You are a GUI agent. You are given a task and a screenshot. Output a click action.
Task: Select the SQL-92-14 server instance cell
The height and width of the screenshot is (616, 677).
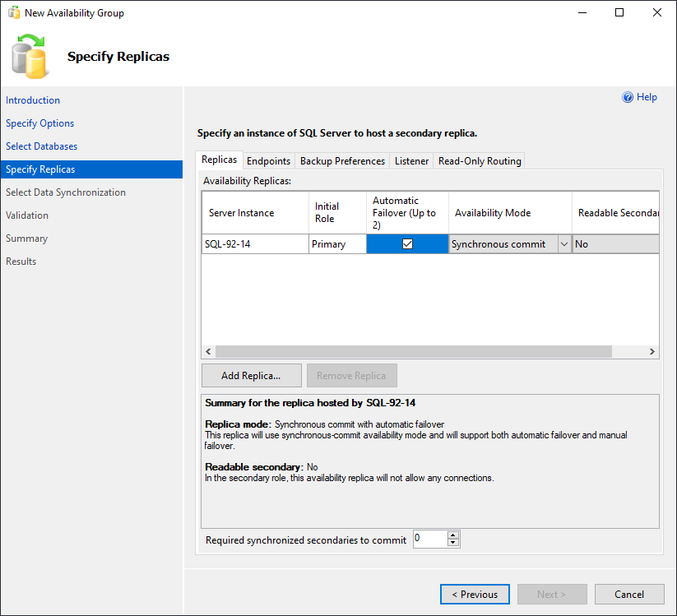[x=255, y=244]
